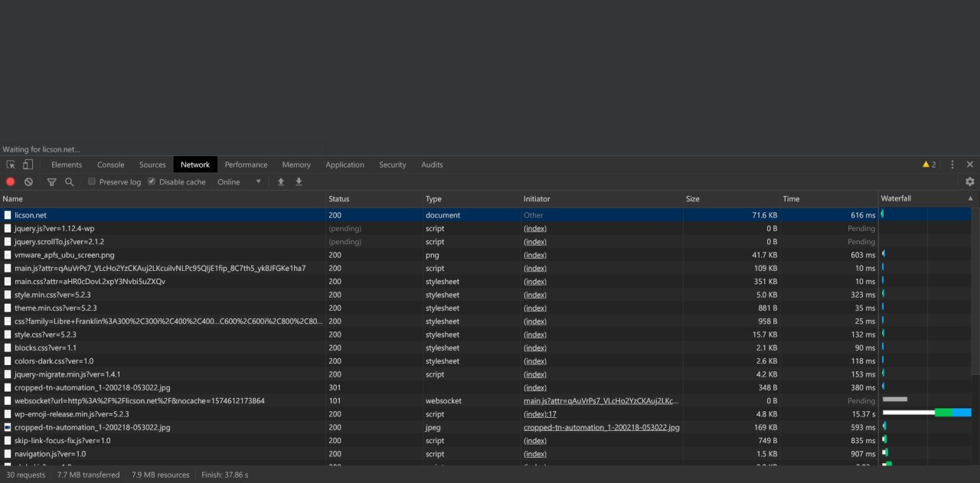Open main.js initiator link of websocket row
This screenshot has height=483, width=980.
[x=601, y=401]
